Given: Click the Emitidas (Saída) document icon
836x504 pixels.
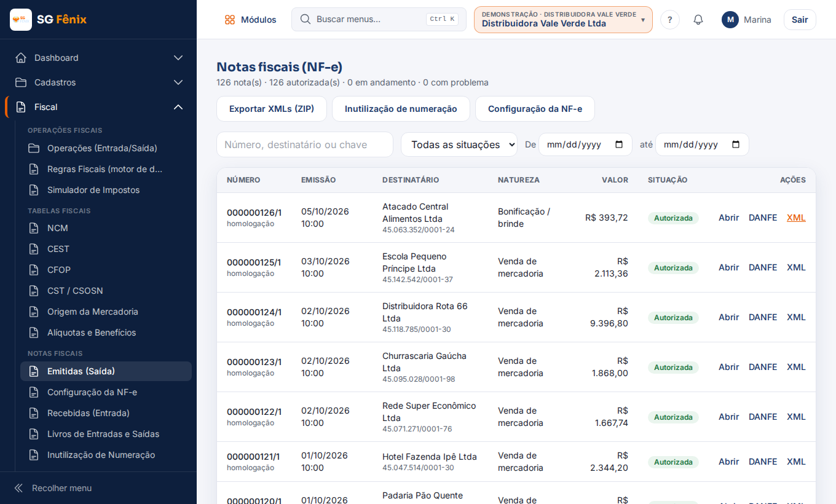Looking at the screenshot, I should pyautogui.click(x=34, y=371).
